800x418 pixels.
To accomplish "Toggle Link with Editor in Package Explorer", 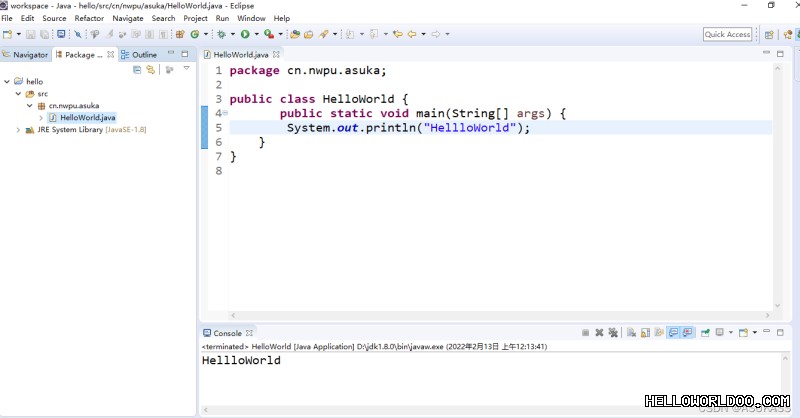I will point(151,69).
